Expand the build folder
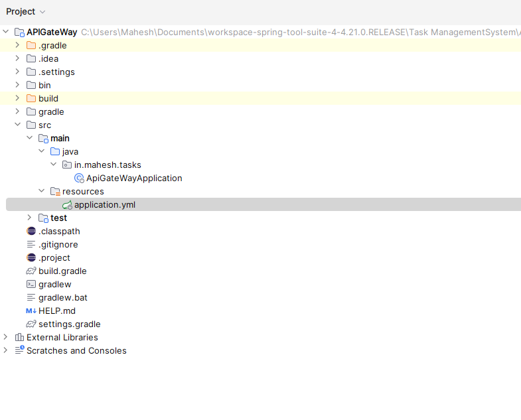Image resolution: width=521 pixels, height=420 pixels. point(18,98)
